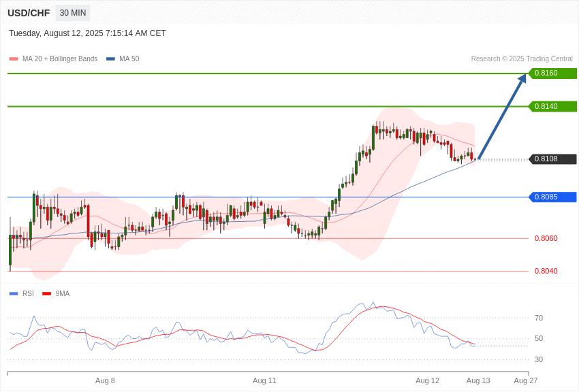Click the 9MA legend label
This screenshot has height=392, width=579.
tap(63, 293)
